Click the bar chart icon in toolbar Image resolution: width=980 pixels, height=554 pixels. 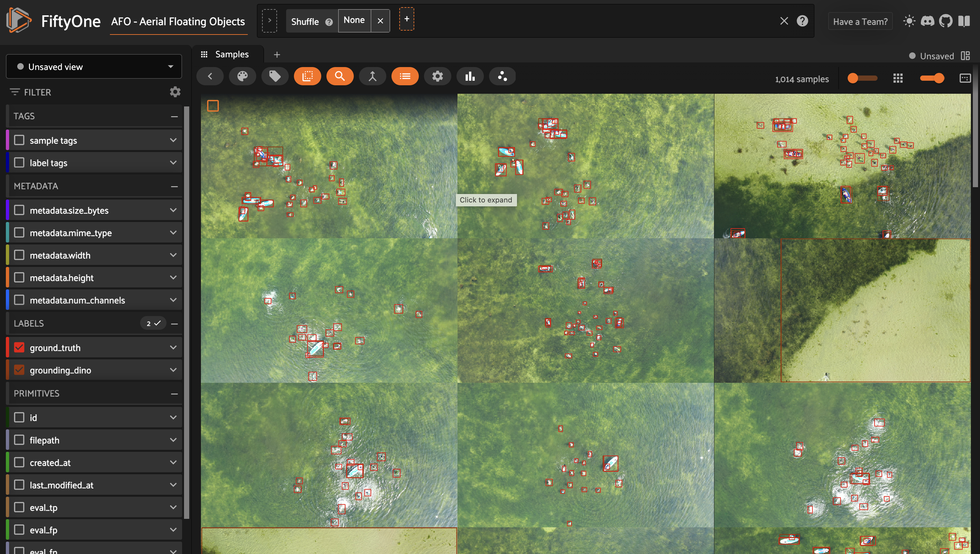pos(470,76)
